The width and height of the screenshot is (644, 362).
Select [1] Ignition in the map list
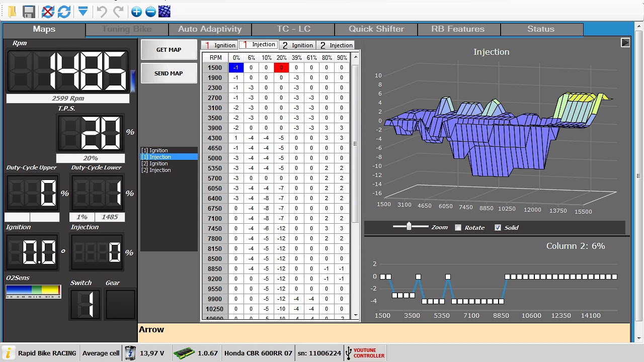coord(169,150)
